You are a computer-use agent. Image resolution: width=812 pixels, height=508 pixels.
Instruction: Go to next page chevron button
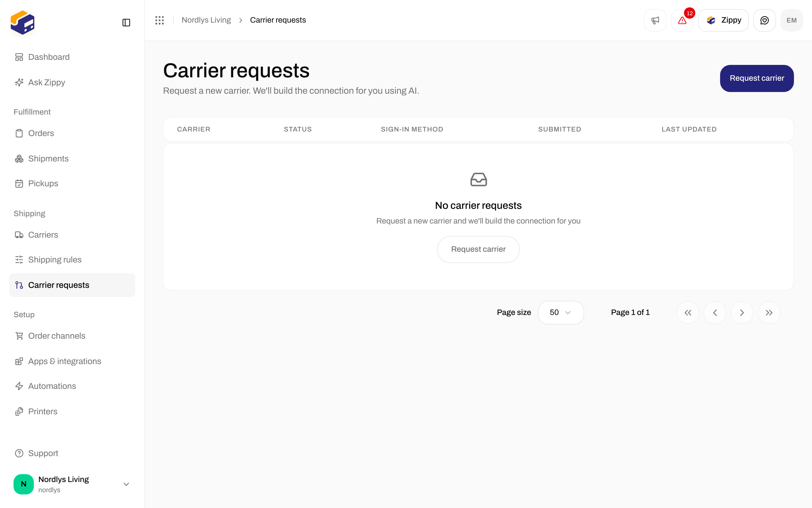tap(742, 313)
